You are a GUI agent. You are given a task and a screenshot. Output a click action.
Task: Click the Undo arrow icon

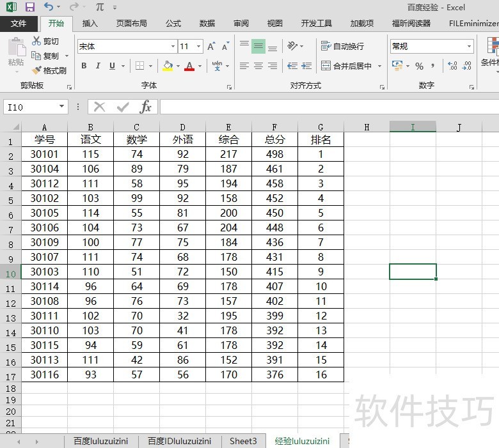[49, 6]
